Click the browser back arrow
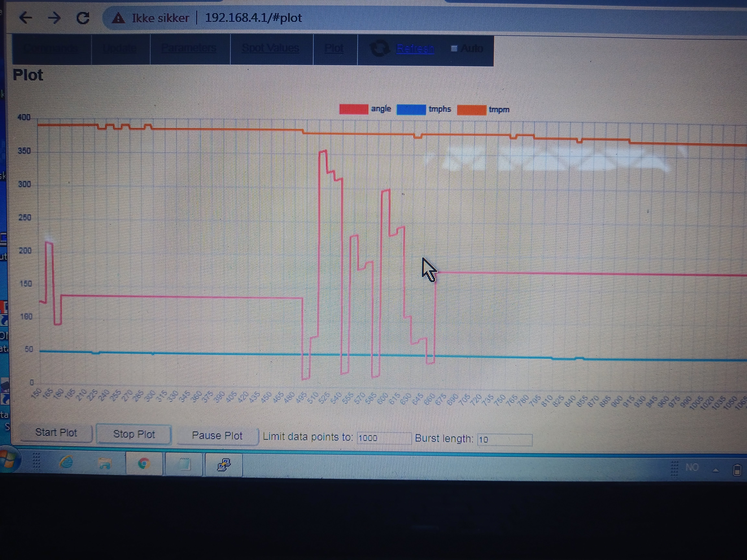The height and width of the screenshot is (560, 747). (26, 17)
